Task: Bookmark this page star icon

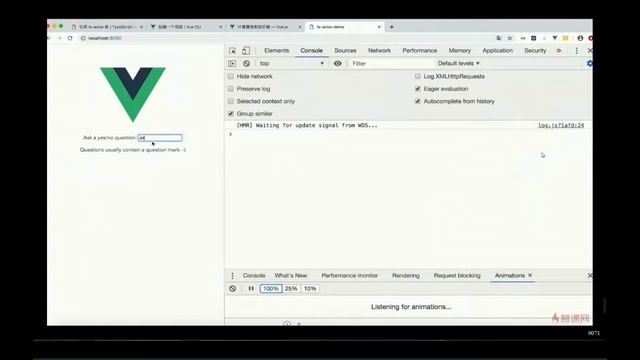Action: click(510, 38)
